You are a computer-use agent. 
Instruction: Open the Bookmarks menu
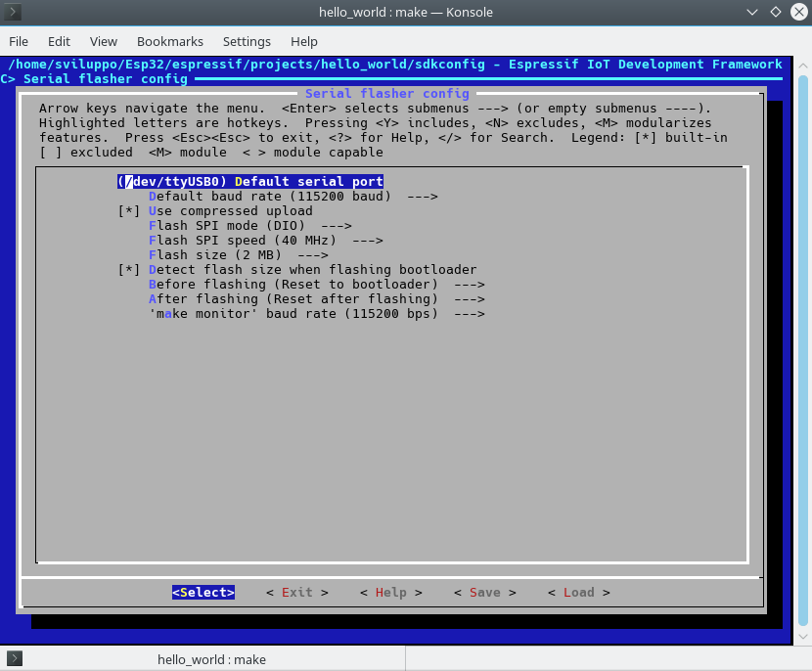coord(169,41)
